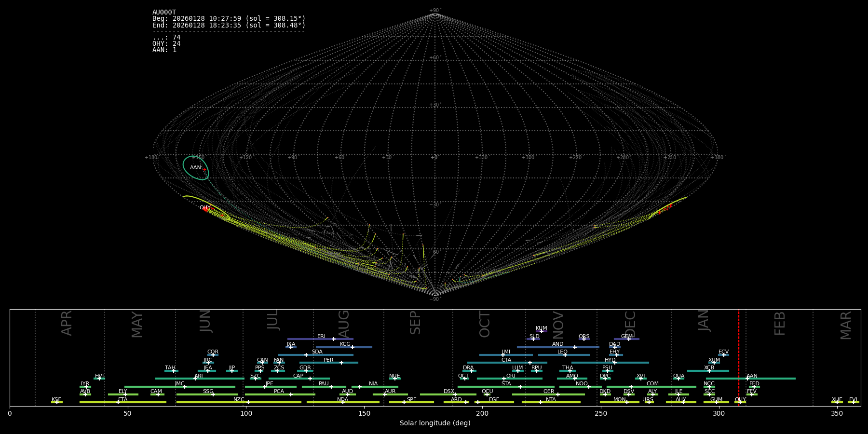Image resolution: width=868 pixels, height=434 pixels.
Task: Click the AND shower label in timeline
Action: click(x=557, y=344)
